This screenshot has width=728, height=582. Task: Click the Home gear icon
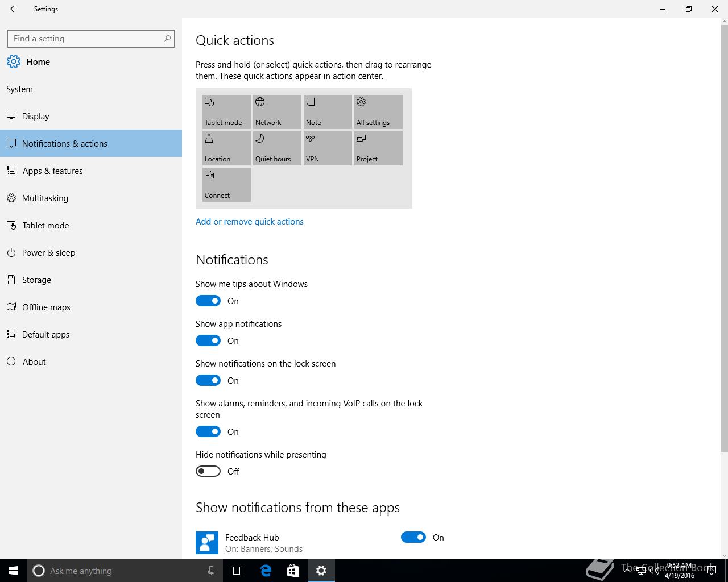14,61
